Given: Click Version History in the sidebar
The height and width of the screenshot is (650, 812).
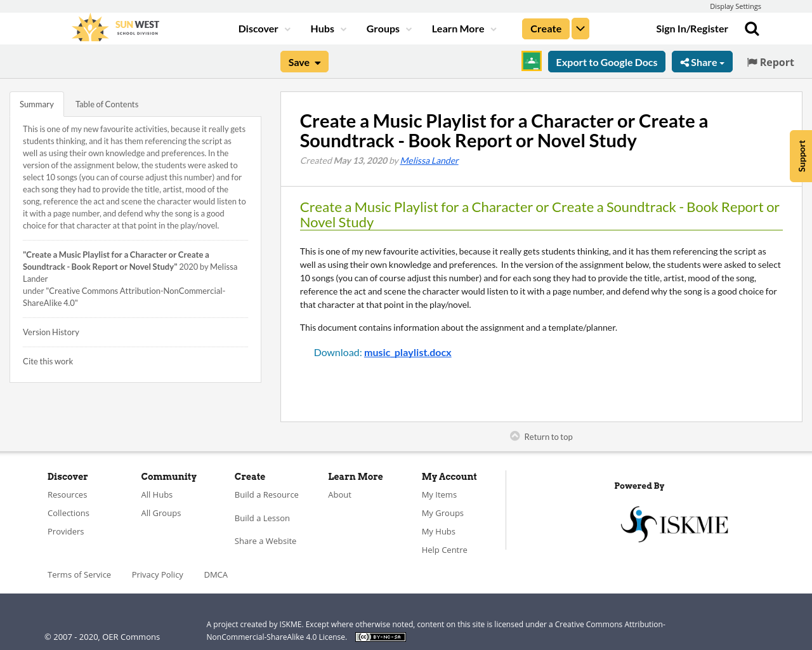Looking at the screenshot, I should pos(51,331).
